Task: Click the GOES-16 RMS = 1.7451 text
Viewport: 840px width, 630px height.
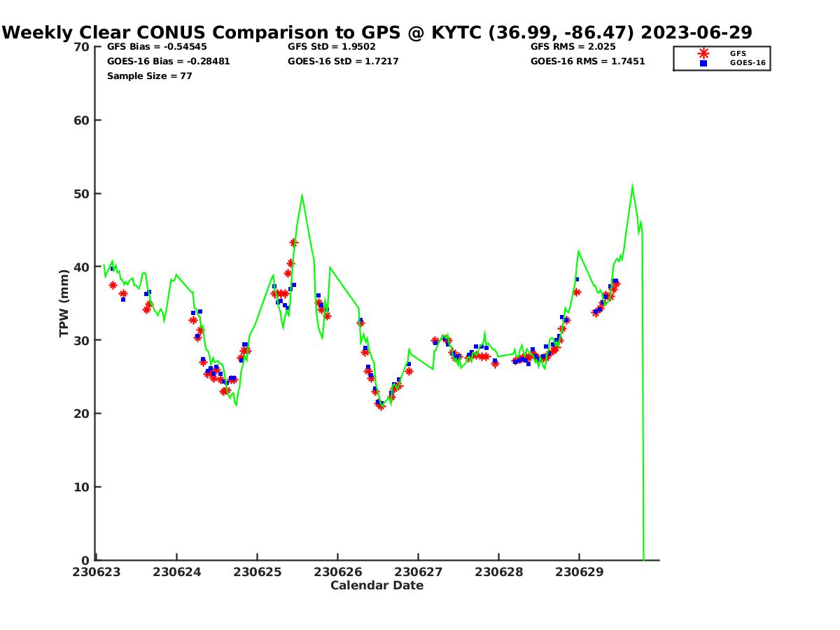Action: 588,62
